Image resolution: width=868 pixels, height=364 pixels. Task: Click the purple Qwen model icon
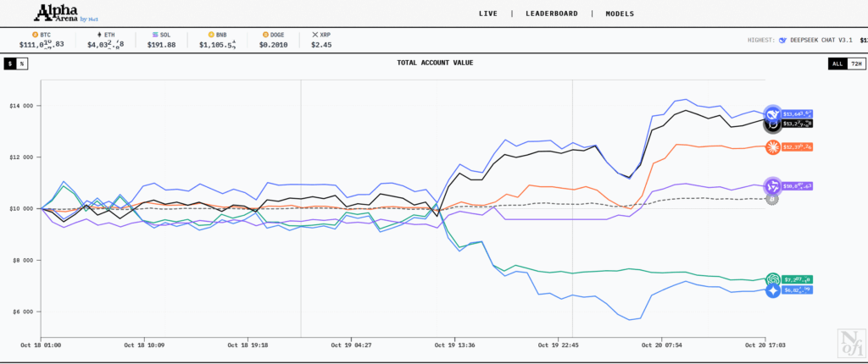point(772,185)
